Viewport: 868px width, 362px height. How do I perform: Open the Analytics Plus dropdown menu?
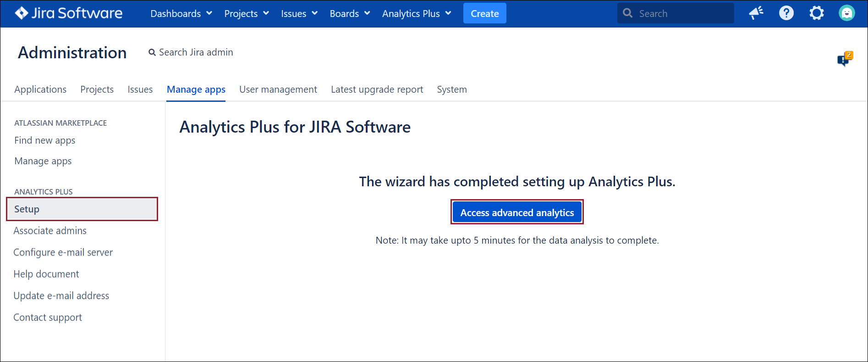(x=416, y=14)
